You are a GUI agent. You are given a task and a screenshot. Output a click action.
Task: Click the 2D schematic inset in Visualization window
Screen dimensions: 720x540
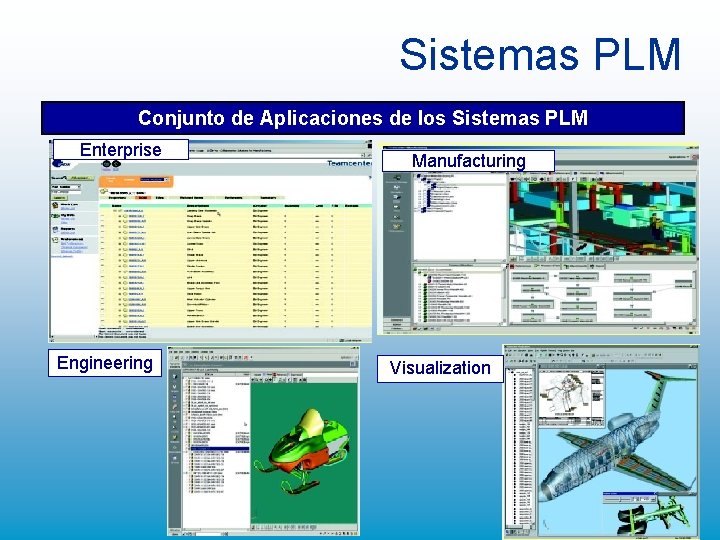571,396
